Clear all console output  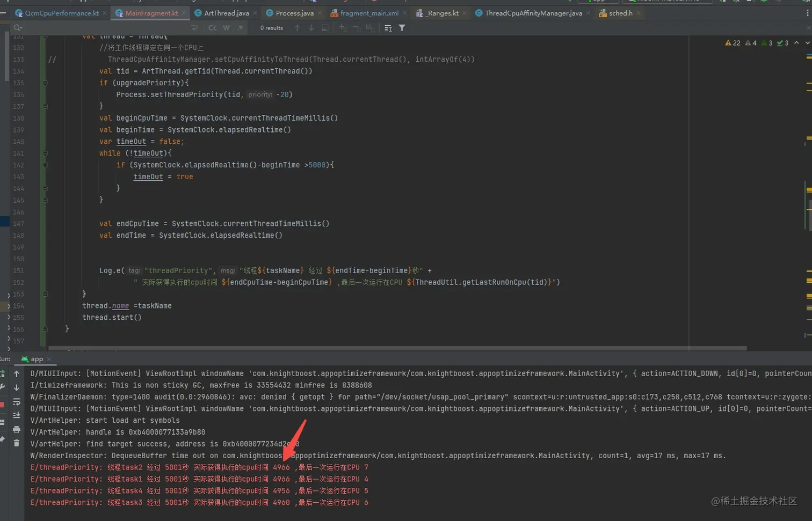pos(17,443)
